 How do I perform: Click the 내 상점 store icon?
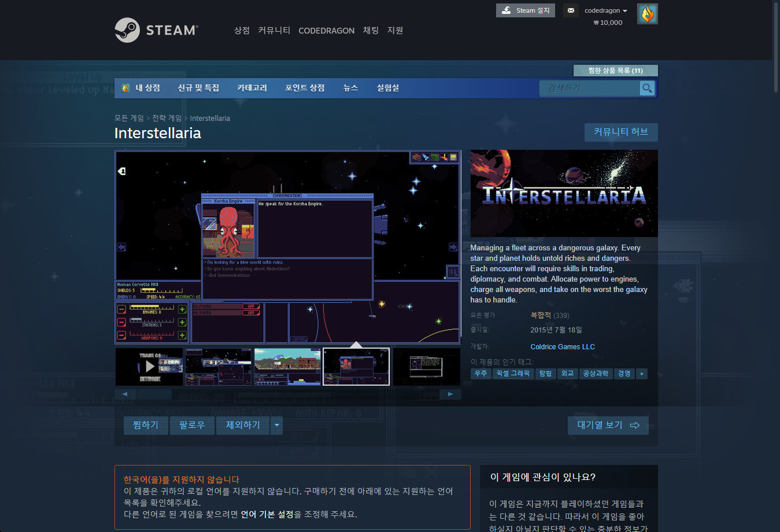click(x=125, y=88)
